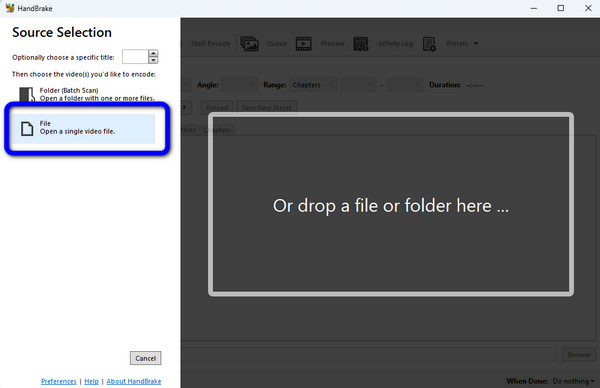Image resolution: width=600 pixels, height=388 pixels.
Task: Switch to the Chapters tab
Action: pyautogui.click(x=217, y=130)
